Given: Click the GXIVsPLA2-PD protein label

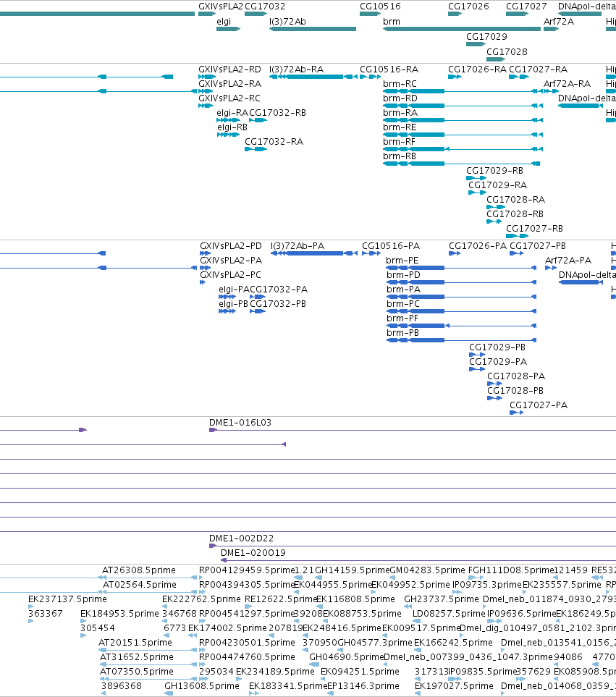Looking at the screenshot, I should tap(231, 246).
